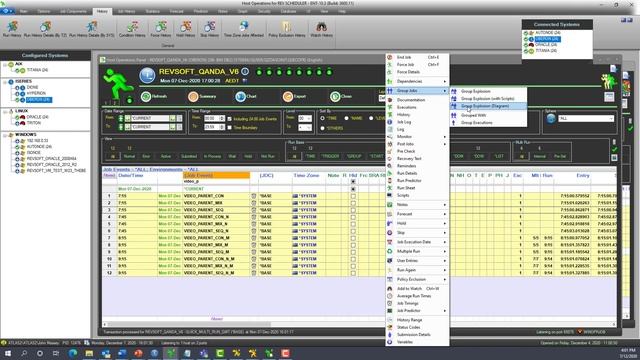
Task: Select the *TIME sort radio button
Action: click(322, 118)
